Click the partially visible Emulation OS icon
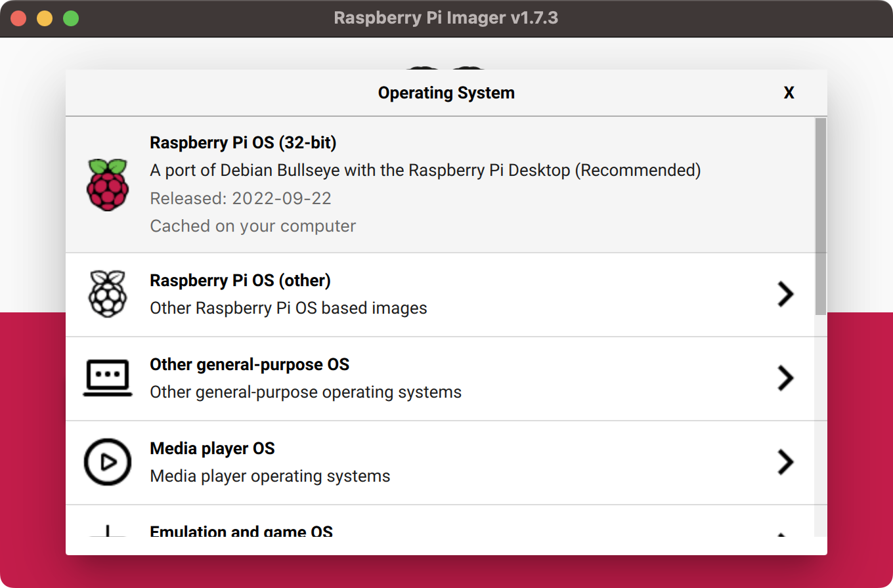Screen dimensions: 893x588 pos(108,530)
